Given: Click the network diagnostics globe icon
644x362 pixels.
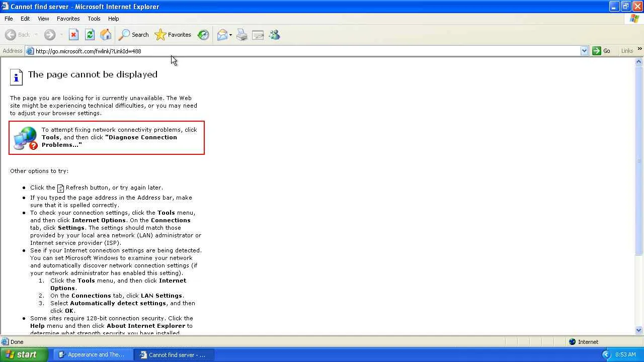Looking at the screenshot, I should point(25,138).
